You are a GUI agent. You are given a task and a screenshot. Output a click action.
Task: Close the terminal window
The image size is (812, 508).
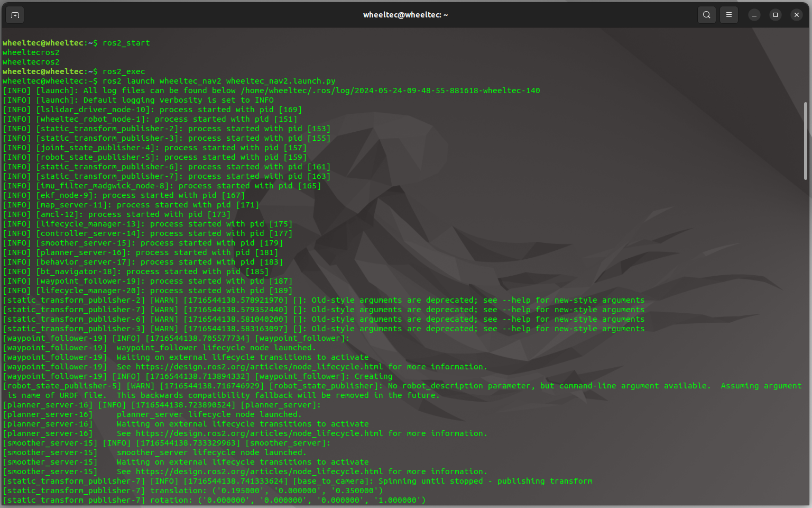[x=797, y=15]
